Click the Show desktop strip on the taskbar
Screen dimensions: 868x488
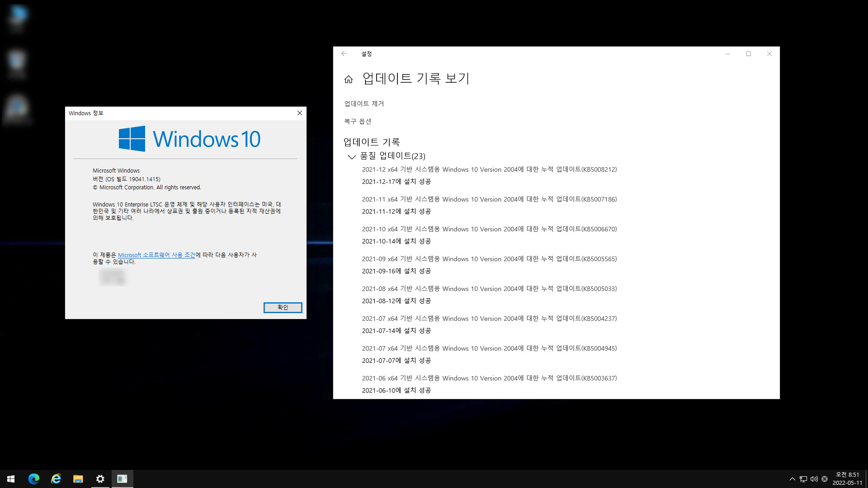tap(866, 479)
